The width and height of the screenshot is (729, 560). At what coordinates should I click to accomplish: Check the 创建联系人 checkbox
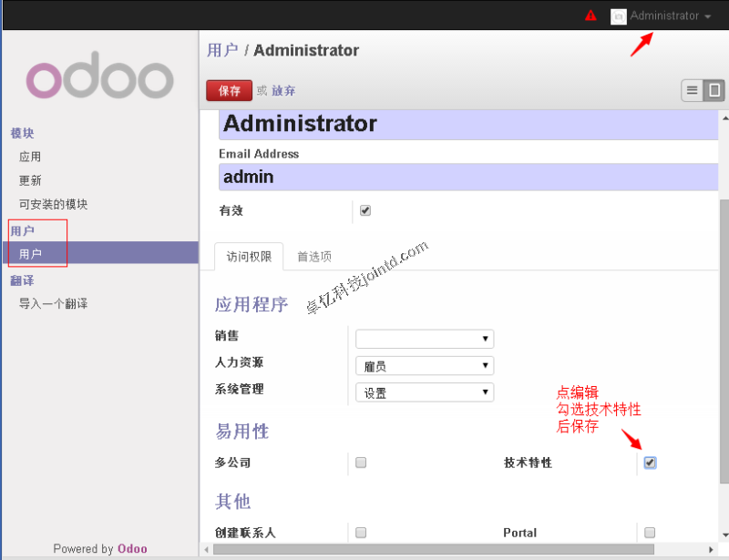pos(361,533)
